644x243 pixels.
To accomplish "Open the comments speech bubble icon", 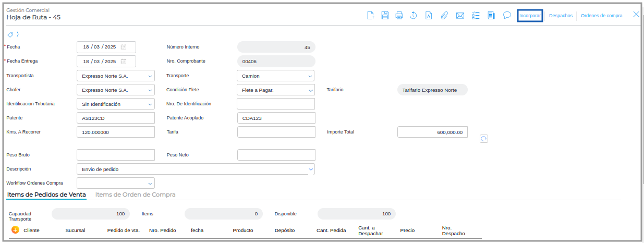I will click(506, 16).
